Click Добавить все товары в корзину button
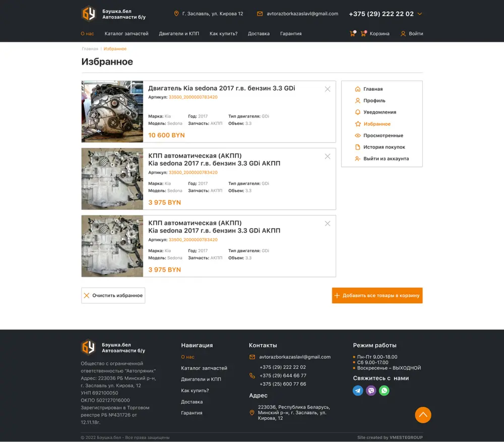504x442 pixels. 377,295
